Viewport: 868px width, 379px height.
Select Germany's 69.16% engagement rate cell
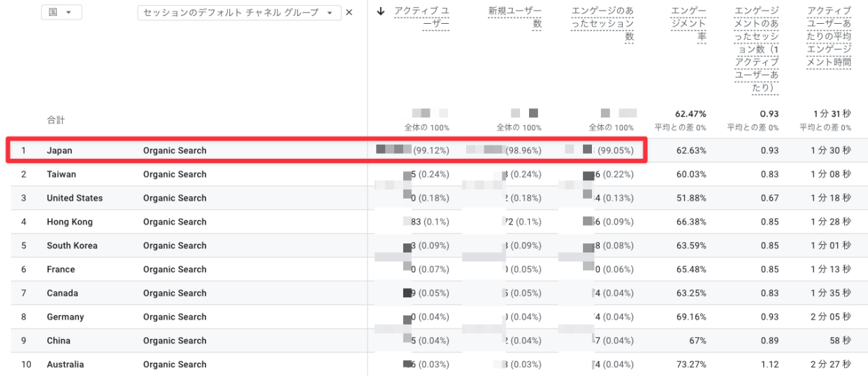click(690, 317)
